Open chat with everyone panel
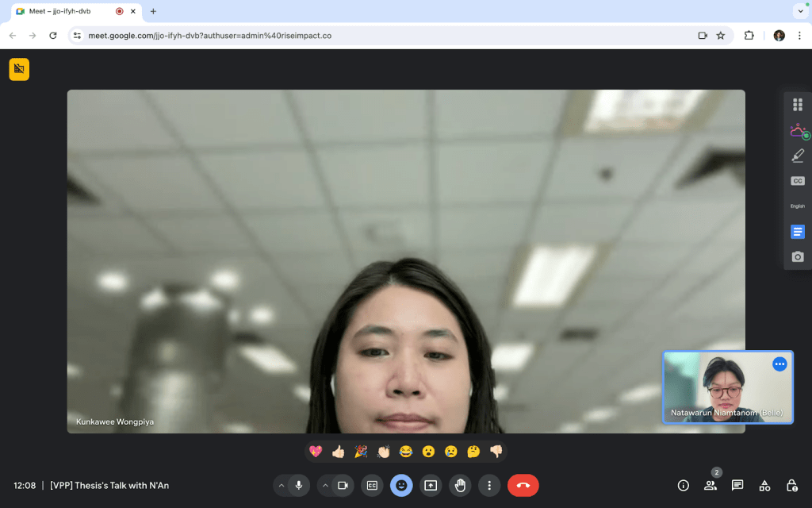 pos(737,485)
